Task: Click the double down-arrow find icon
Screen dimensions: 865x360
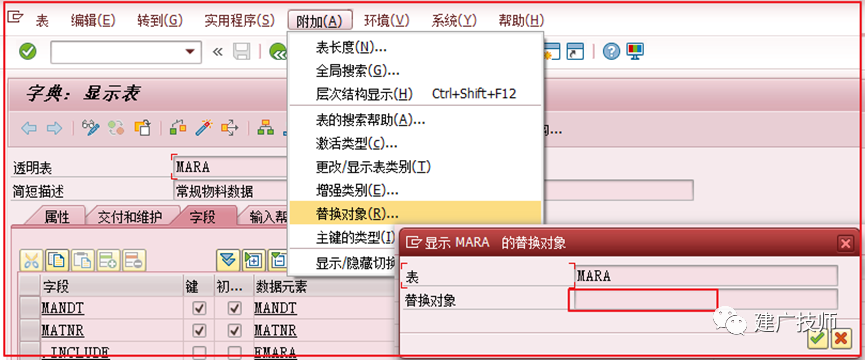Action: 228,260
